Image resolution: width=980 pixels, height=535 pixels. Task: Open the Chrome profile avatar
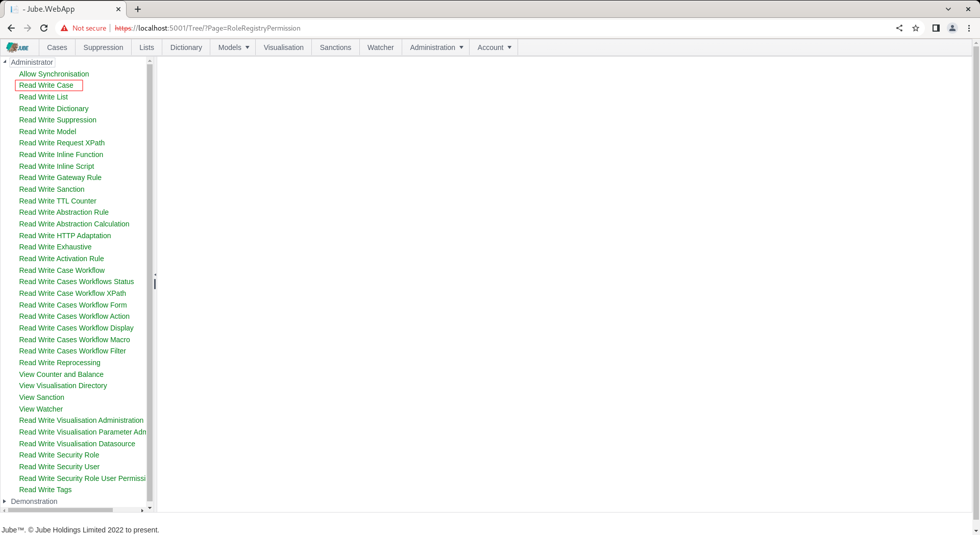tap(952, 28)
